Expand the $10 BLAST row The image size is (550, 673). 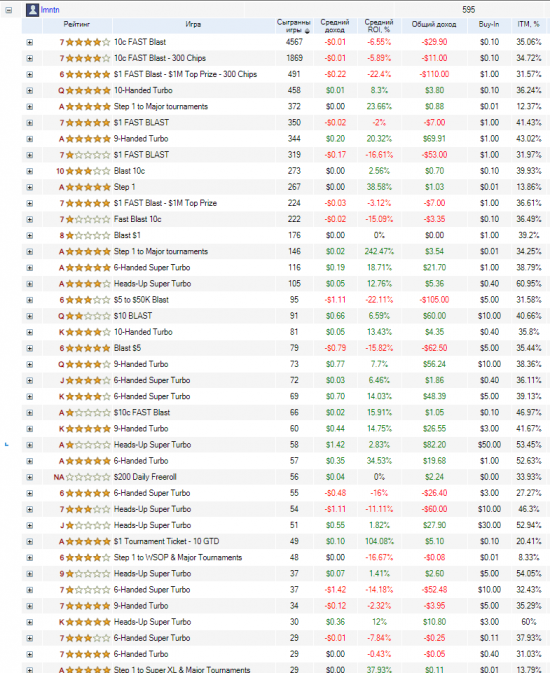click(30, 316)
